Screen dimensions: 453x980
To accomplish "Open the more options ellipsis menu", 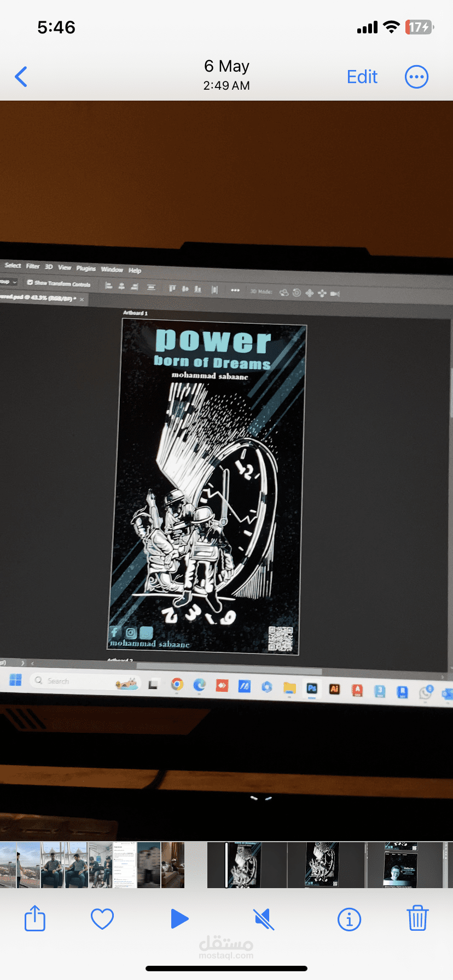I will click(x=416, y=77).
